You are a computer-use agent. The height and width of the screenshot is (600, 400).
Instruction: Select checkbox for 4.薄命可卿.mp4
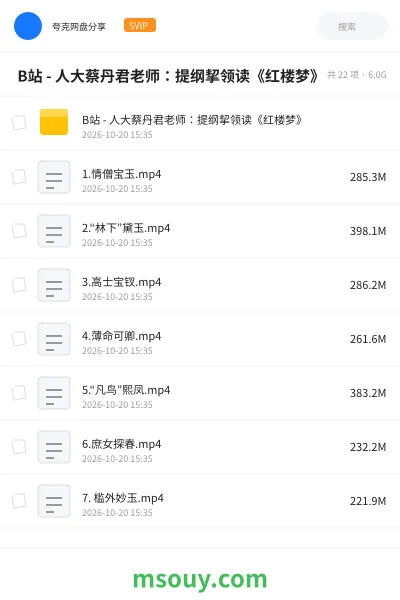coord(19,339)
